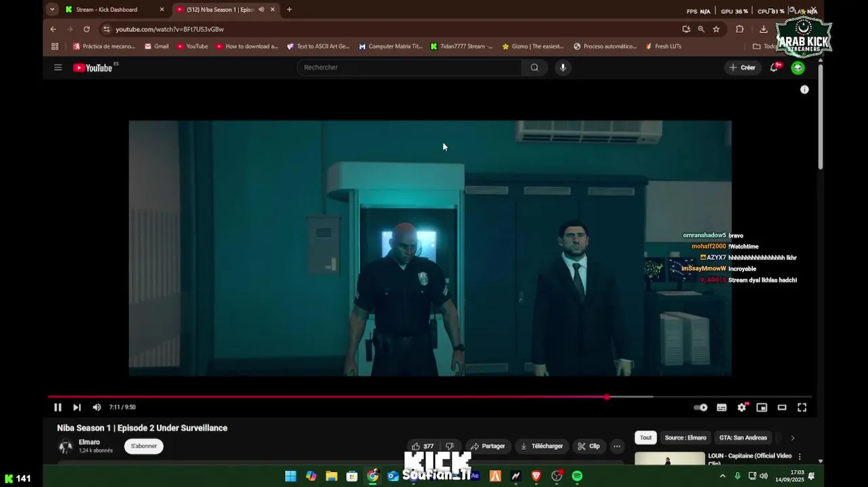This screenshot has width=868, height=487.
Task: Open the YouTube account avatar menu
Action: pos(798,68)
